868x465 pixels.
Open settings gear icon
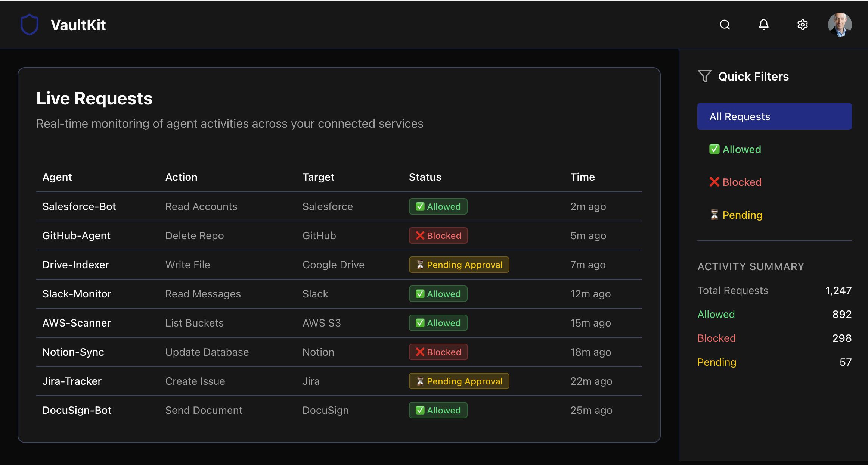coord(802,25)
